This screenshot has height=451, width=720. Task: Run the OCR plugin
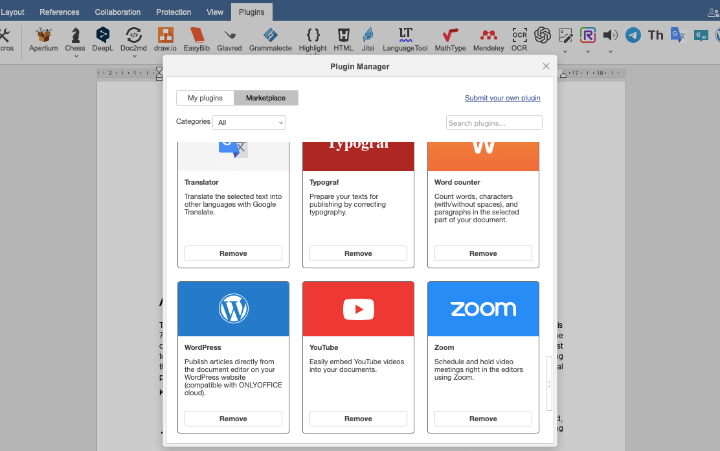pos(519,39)
